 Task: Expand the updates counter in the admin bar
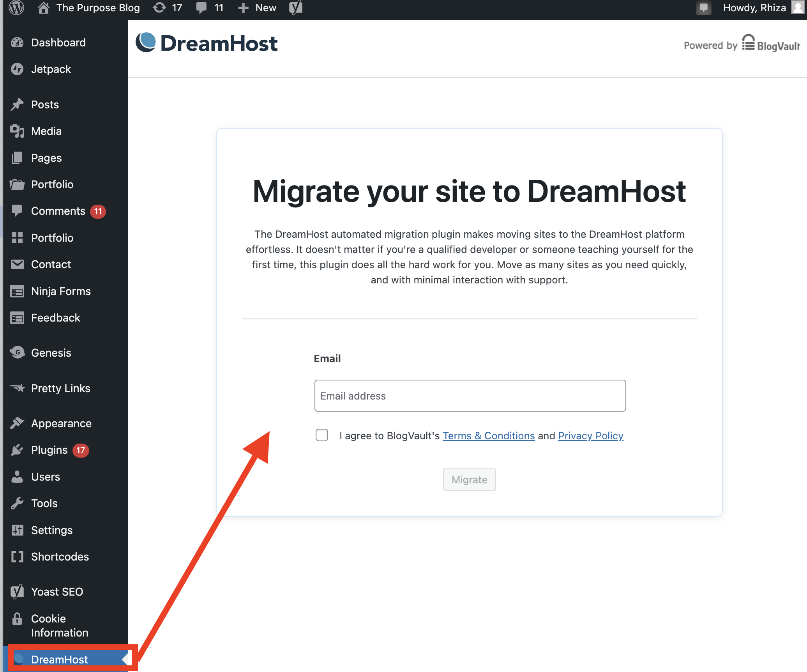pyautogui.click(x=168, y=7)
